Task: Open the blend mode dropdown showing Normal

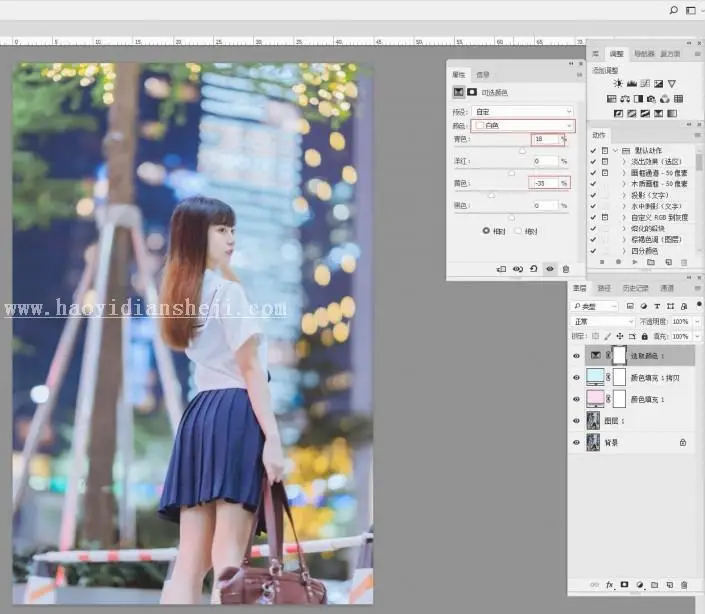Action: pyautogui.click(x=603, y=321)
